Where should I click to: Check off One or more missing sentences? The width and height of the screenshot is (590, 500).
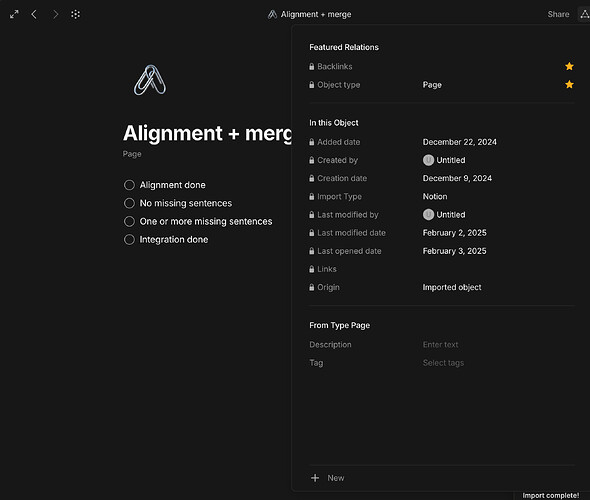[129, 221]
